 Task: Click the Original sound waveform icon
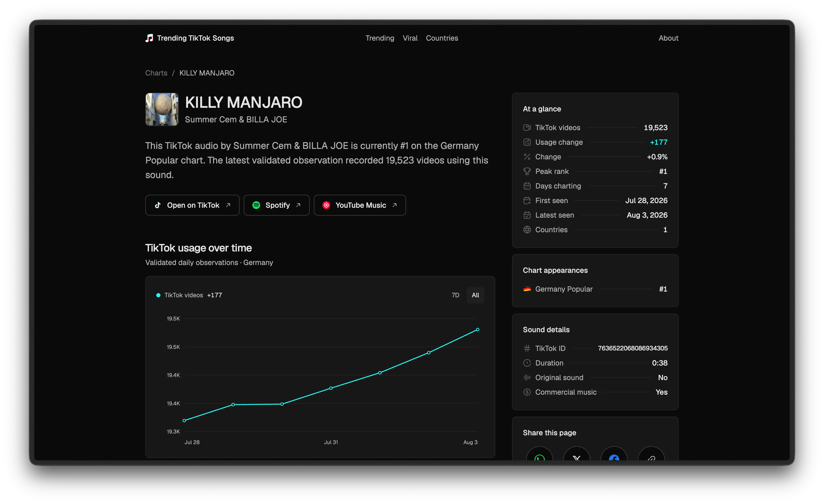tap(527, 378)
